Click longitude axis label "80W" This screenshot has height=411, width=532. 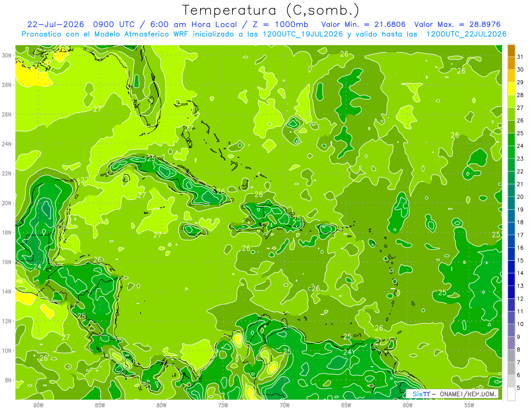(x=161, y=405)
